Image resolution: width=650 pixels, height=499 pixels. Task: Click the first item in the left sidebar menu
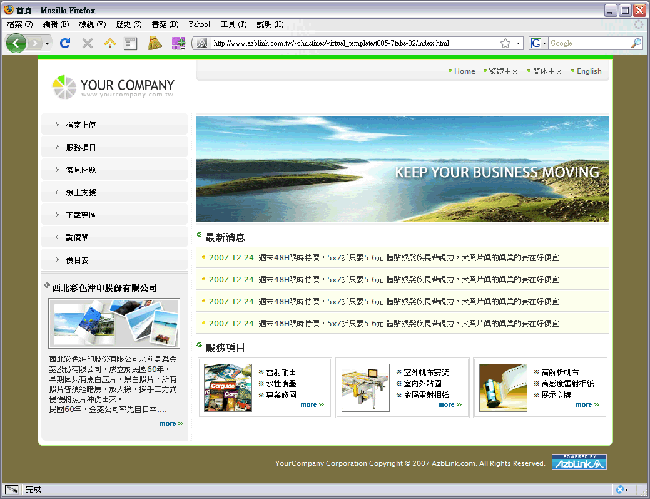point(113,125)
